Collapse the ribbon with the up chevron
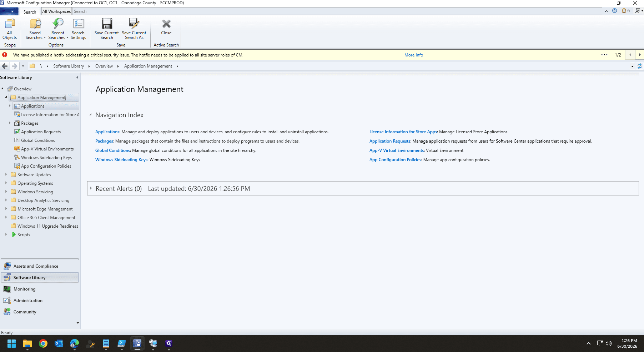 pos(606,11)
